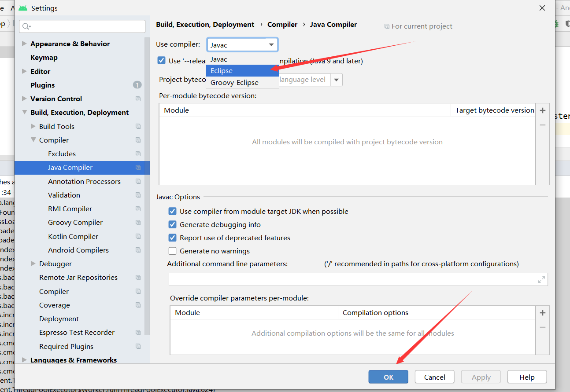570x392 pixels.
Task: Close the Settings dialog
Action: pos(542,8)
